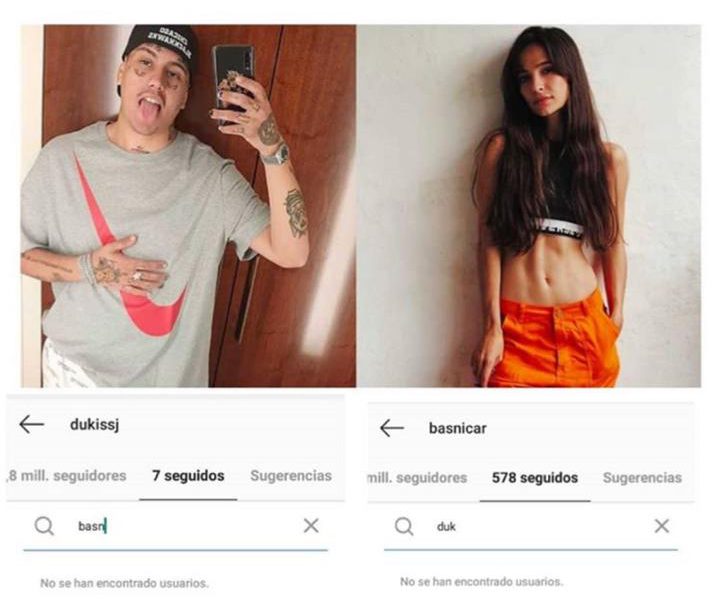Open the '7 seguidos' tab
Image resolution: width=720 pixels, height=614 pixels.
[188, 476]
